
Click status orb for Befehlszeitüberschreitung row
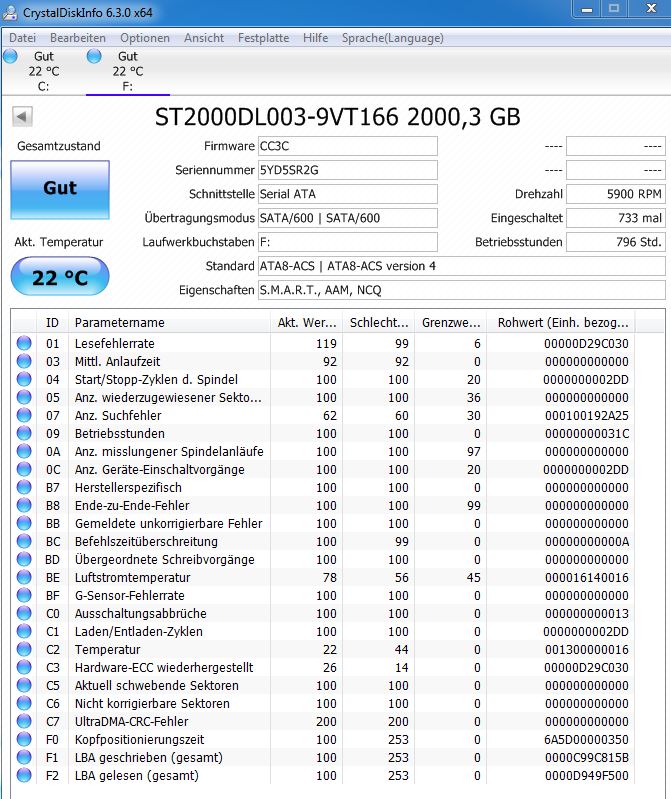24,541
